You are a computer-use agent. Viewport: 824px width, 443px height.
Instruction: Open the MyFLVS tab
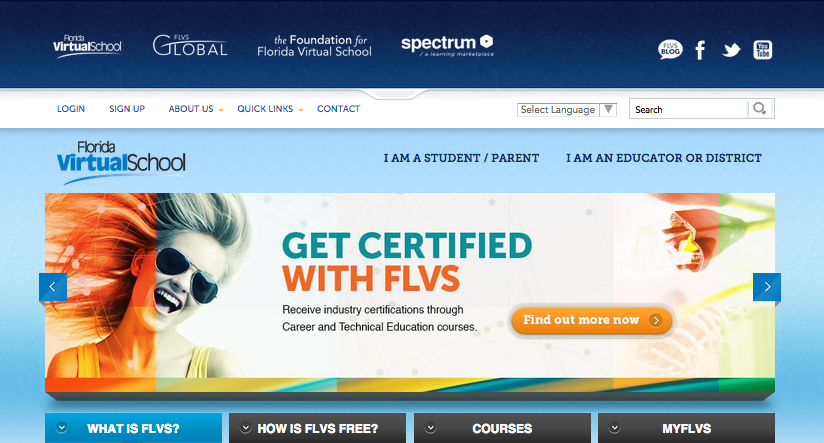click(686, 428)
